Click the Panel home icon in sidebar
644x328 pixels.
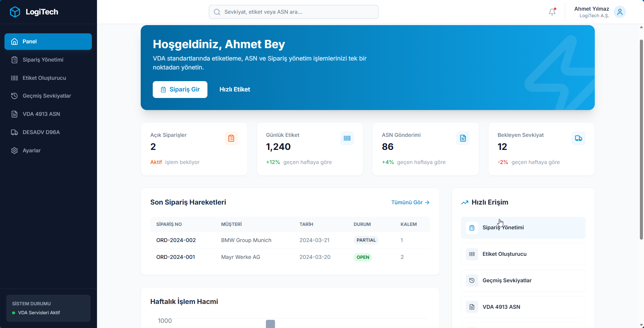(x=14, y=42)
